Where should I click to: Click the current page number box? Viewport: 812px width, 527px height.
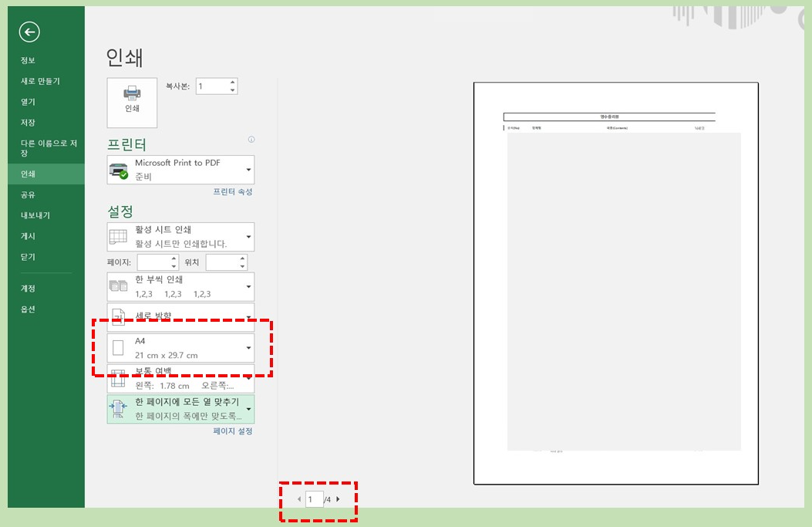point(315,499)
